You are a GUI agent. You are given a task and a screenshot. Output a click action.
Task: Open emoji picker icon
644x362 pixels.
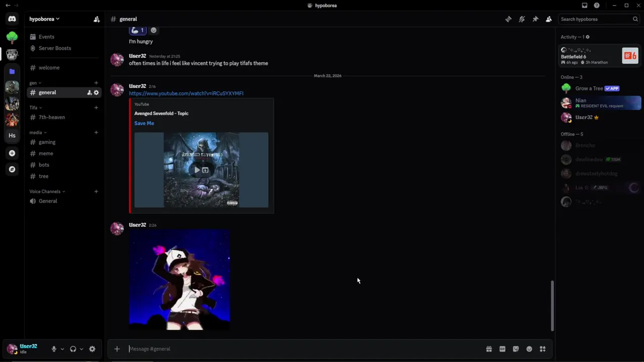pyautogui.click(x=529, y=349)
